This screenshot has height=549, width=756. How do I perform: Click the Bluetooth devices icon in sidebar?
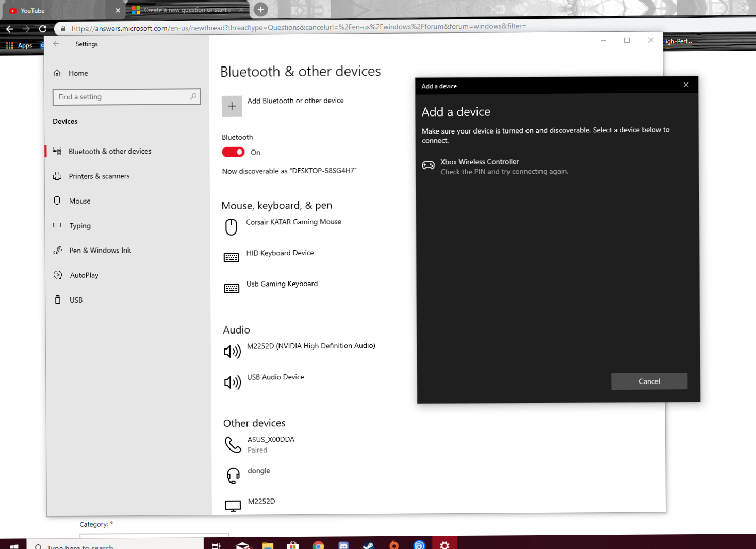(x=57, y=151)
